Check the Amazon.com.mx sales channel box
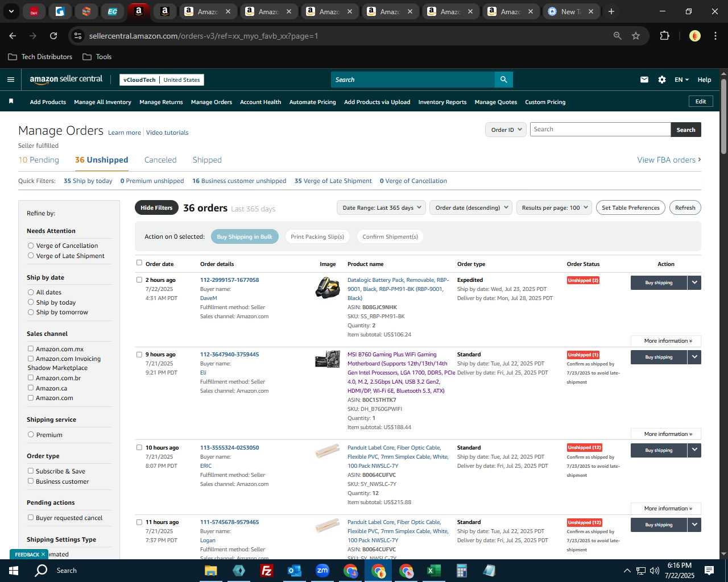 (31, 349)
